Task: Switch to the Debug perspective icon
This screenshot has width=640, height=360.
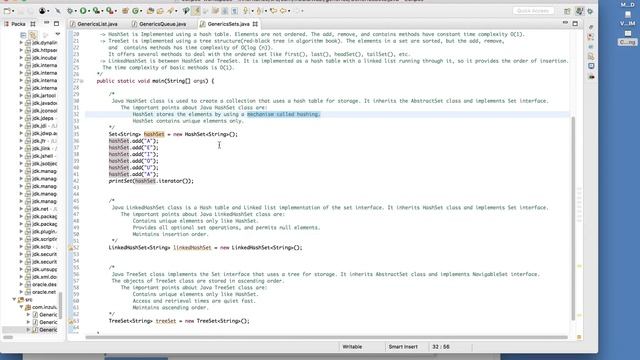Action: [590, 11]
